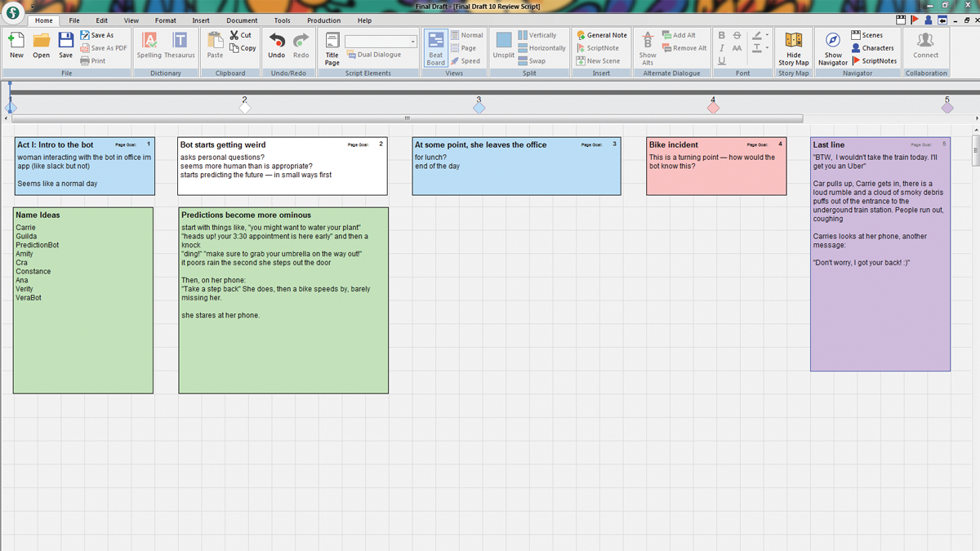Insert a Title Page
Screen dimensions: 980x551
point(332,47)
